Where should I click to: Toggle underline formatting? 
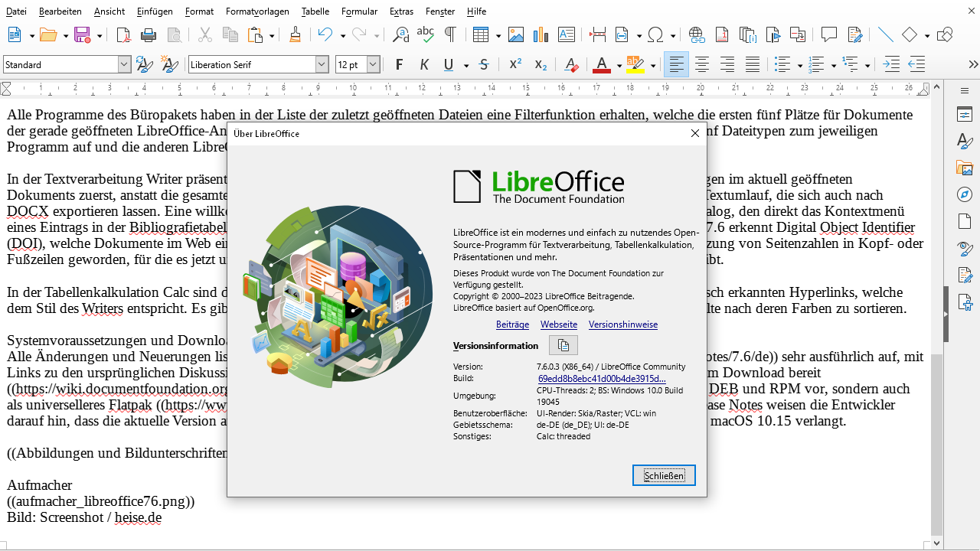449,65
